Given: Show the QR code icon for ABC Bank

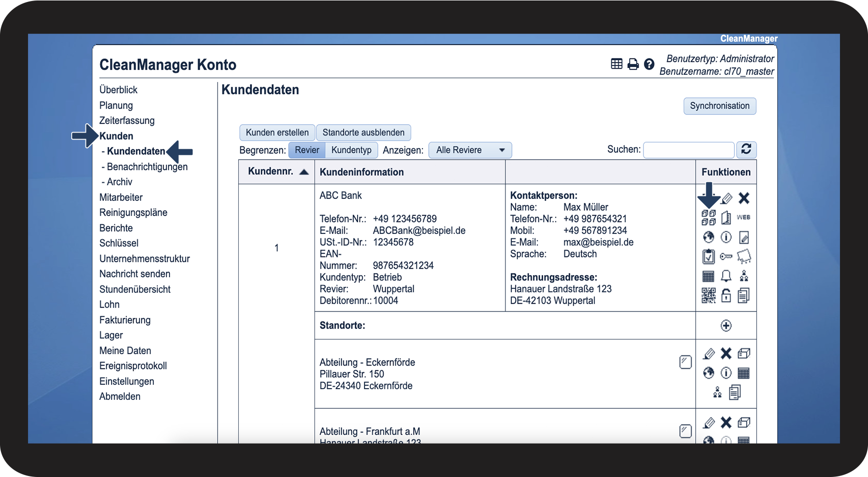Looking at the screenshot, I should [x=708, y=295].
